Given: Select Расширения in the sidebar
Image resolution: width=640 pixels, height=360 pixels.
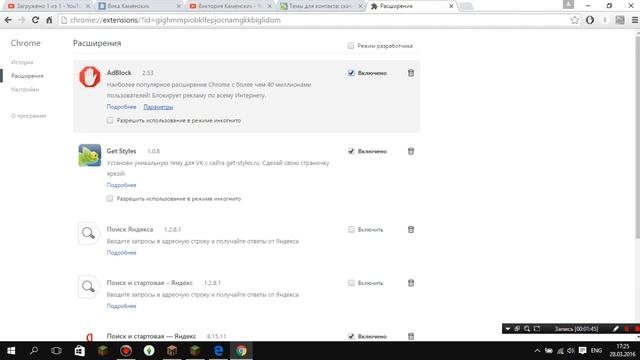Looking at the screenshot, I should [x=27, y=76].
